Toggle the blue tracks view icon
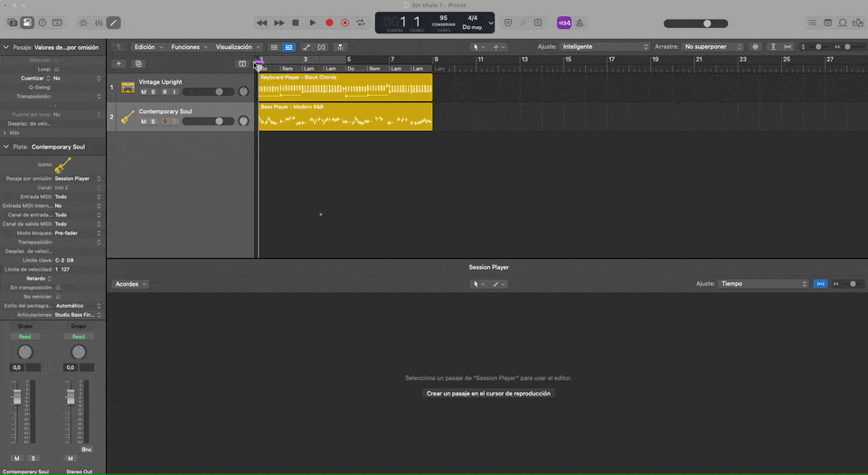868x475 pixels. click(289, 47)
